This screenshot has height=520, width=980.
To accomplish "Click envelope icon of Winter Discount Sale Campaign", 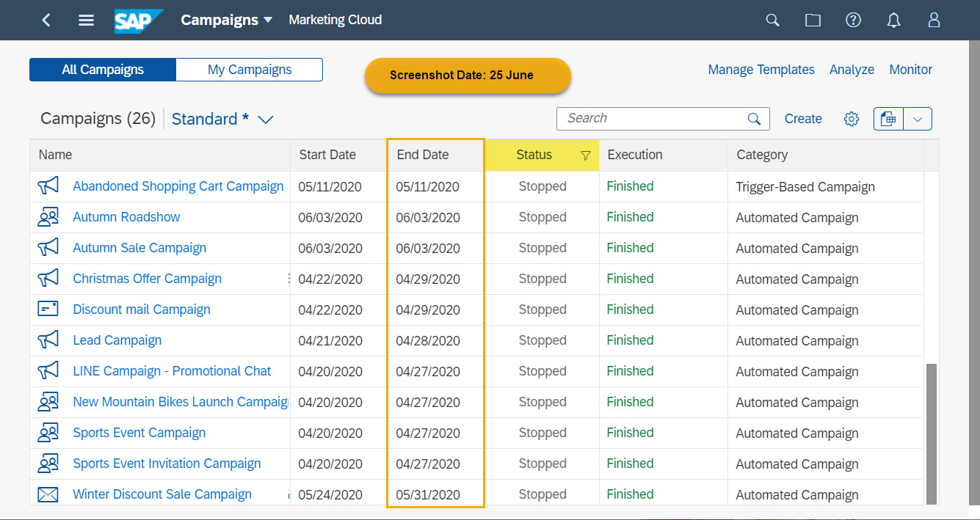I will pyautogui.click(x=48, y=494).
